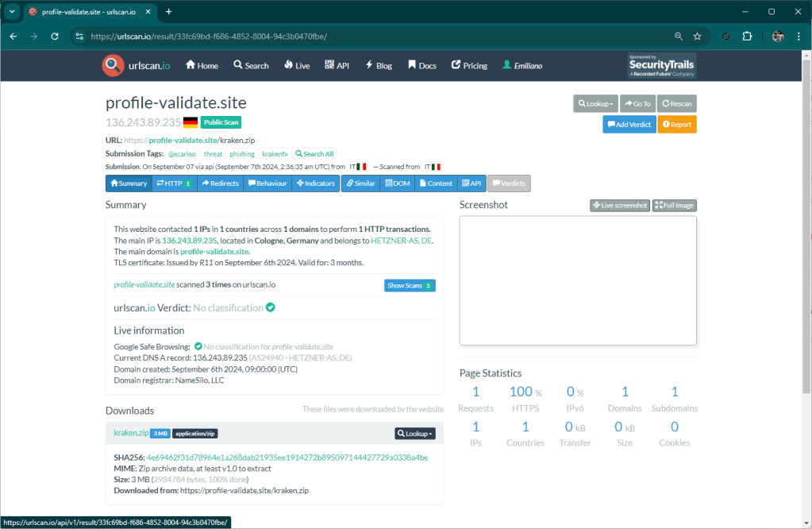Click the zoom magnifier icon in address bar
The image size is (812, 529).
coord(678,37)
